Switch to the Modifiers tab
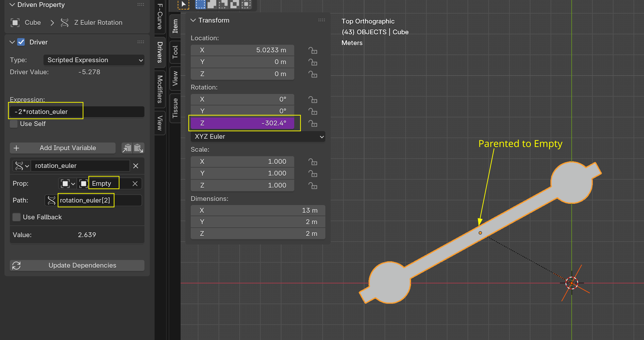This screenshot has width=644, height=340. (160, 89)
